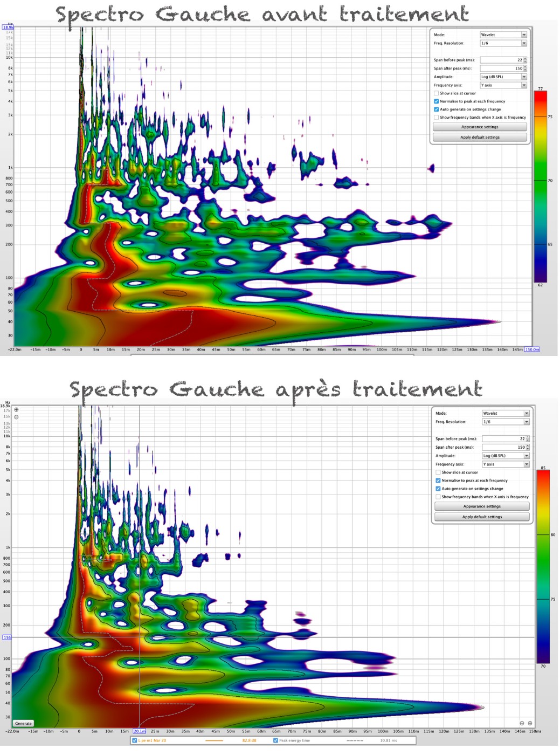Open Freq. Resolution dropdown in lower panel
Image resolution: width=560 pixels, height=755 pixels.
[x=505, y=422]
